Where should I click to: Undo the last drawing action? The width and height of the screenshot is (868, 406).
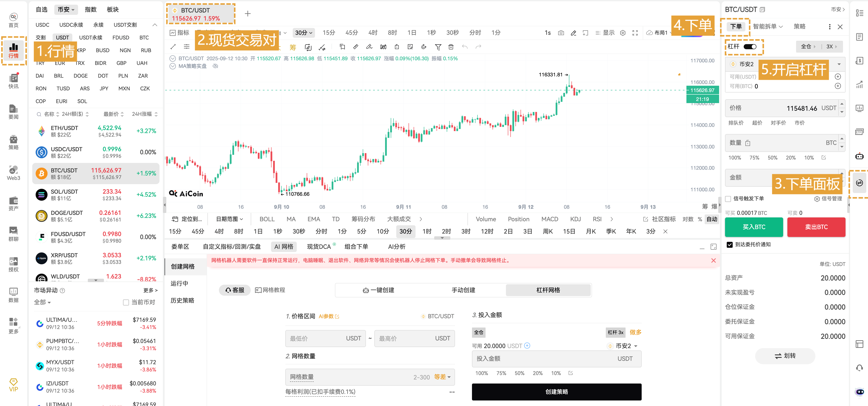(x=465, y=47)
